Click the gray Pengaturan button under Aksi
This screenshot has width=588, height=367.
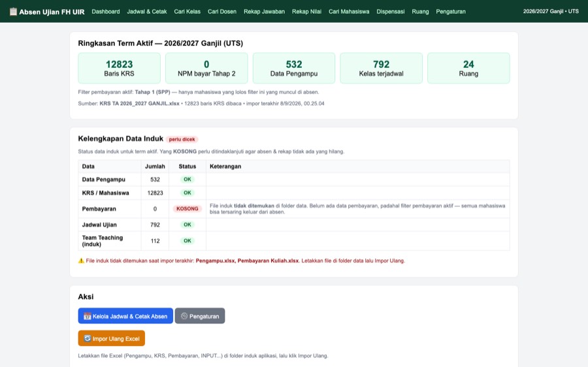[x=200, y=316]
